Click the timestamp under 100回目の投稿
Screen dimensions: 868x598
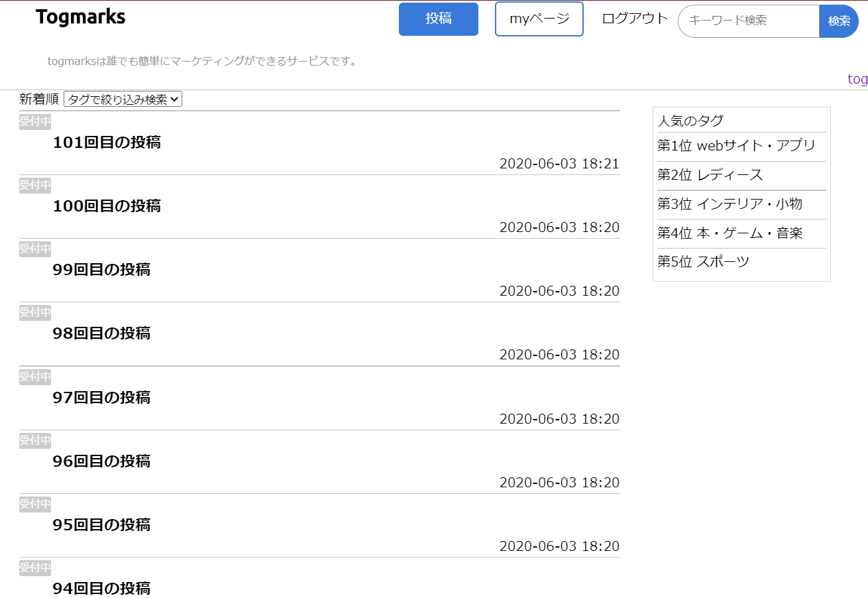coord(559,227)
